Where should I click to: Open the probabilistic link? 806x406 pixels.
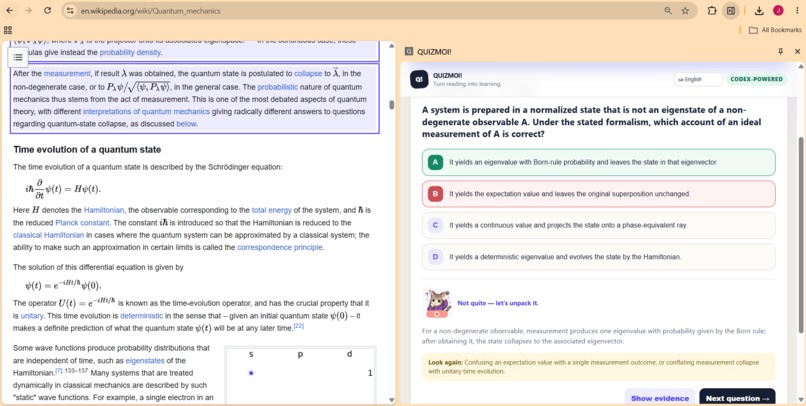[278, 87]
